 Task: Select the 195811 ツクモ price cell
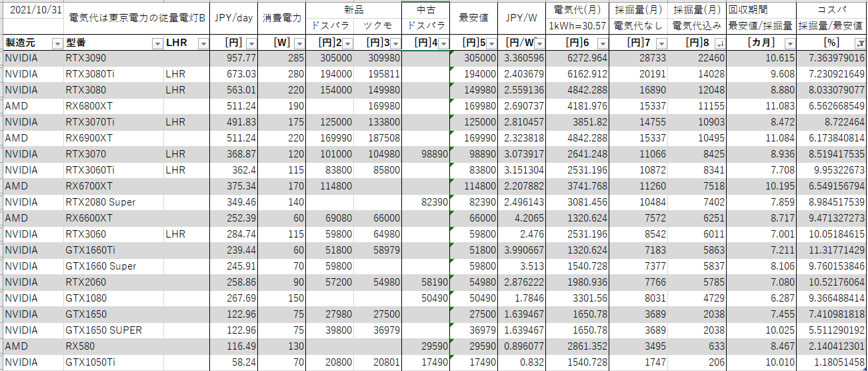[x=377, y=74]
